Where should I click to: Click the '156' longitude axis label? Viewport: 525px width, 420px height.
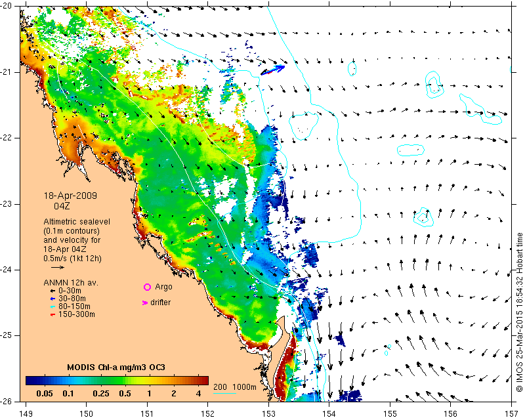click(x=451, y=414)
